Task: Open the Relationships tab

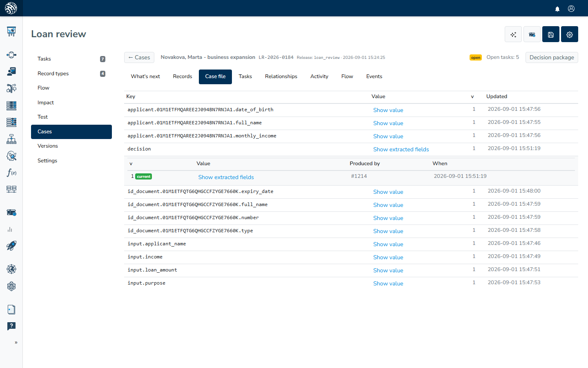Action: tap(281, 76)
